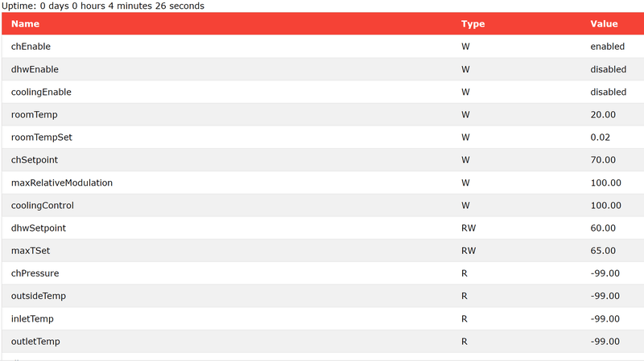The height and width of the screenshot is (361, 644).
Task: Select the dhwEnable row name
Action: (35, 69)
